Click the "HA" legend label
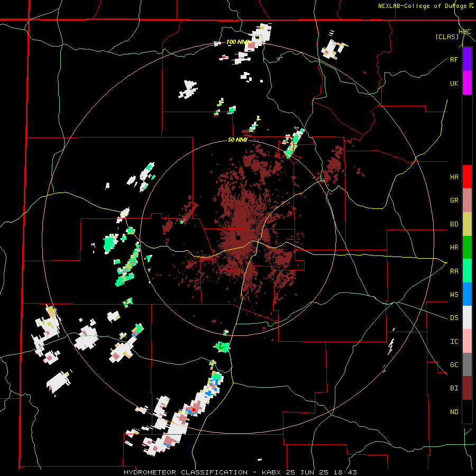The height and width of the screenshot is (476, 476). coord(454,177)
